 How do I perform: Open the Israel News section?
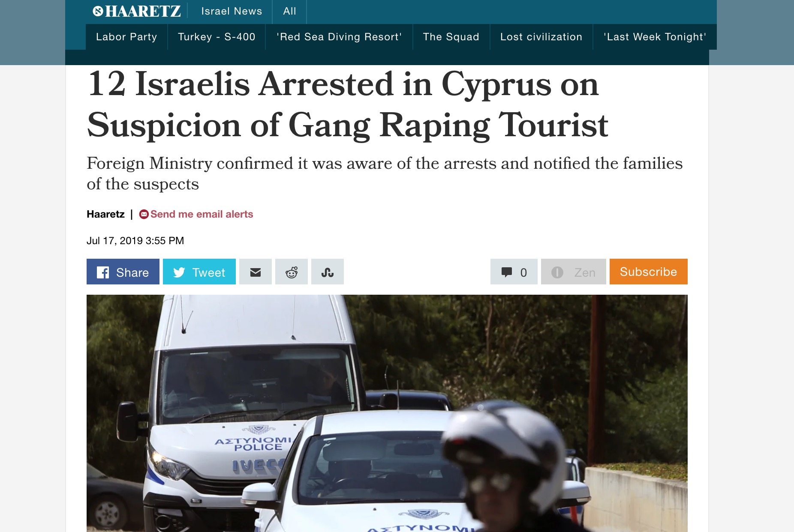(x=232, y=12)
